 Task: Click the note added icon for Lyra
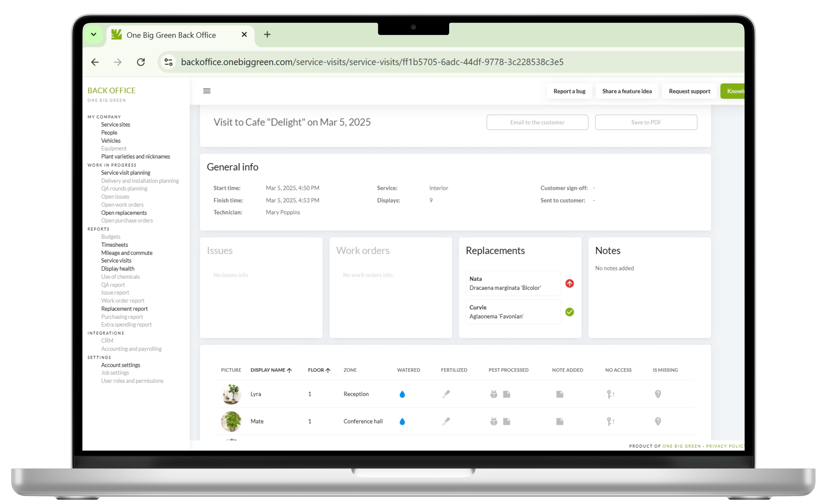pos(560,394)
